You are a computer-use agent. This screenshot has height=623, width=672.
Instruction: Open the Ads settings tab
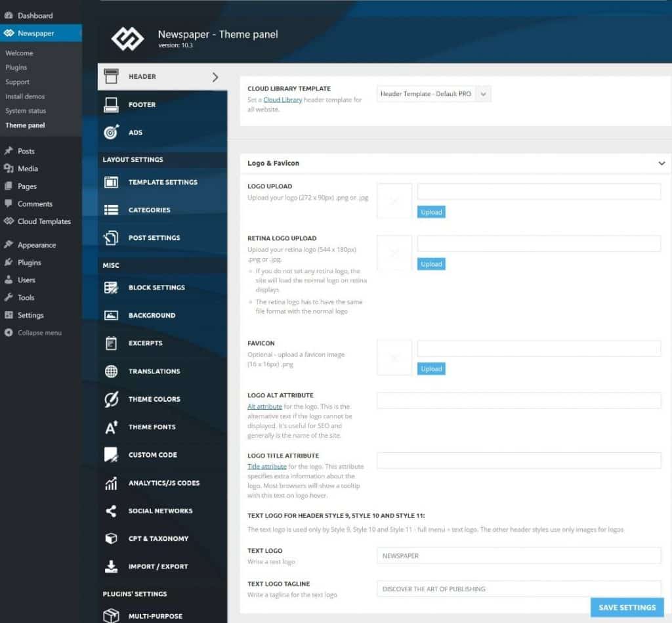[x=163, y=133]
